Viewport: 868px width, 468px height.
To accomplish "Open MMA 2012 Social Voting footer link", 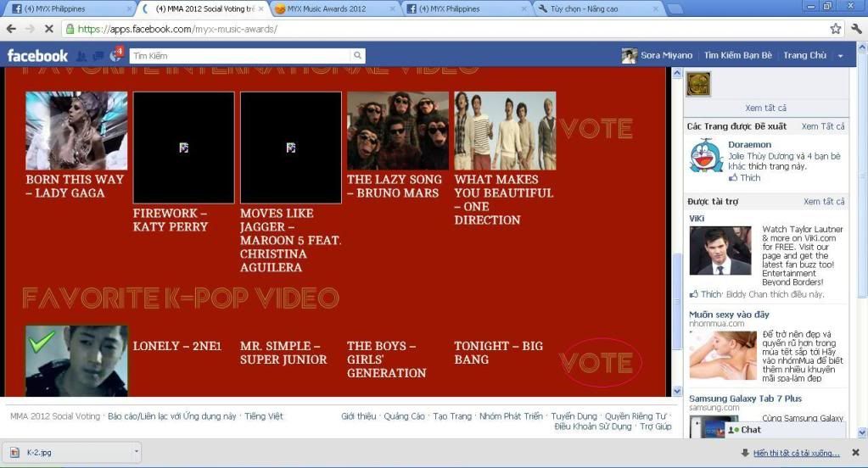I will (55, 416).
